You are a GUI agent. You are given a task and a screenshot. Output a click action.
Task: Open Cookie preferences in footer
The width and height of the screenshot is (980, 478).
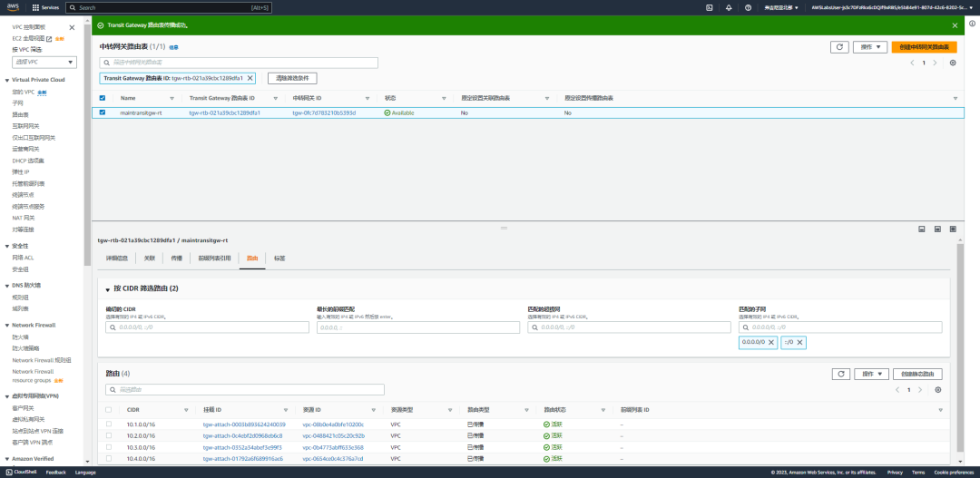[x=954, y=473]
